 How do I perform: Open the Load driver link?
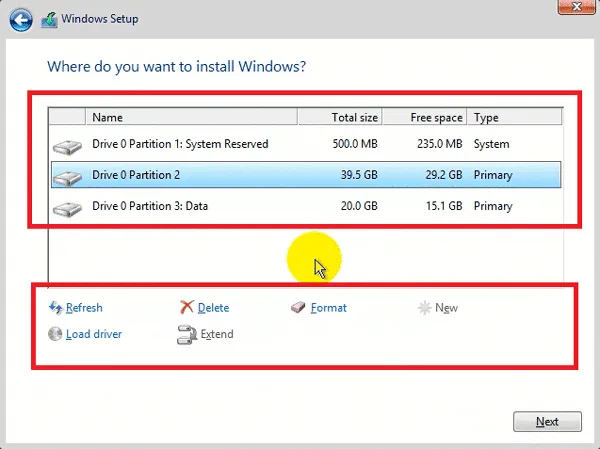pos(94,334)
